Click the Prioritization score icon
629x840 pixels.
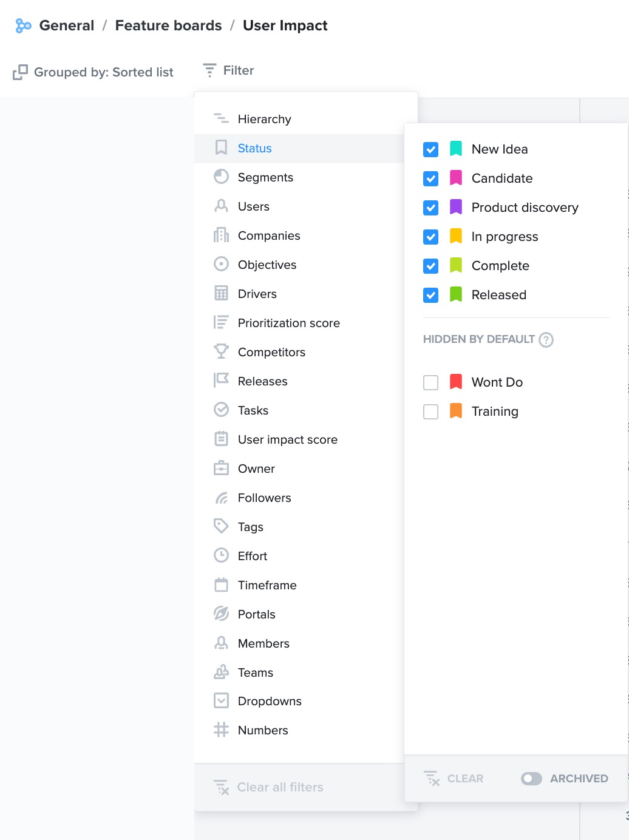221,322
